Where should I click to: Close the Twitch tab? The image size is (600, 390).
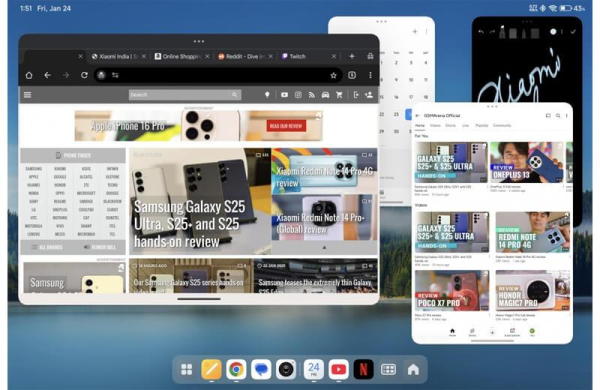coord(334,56)
